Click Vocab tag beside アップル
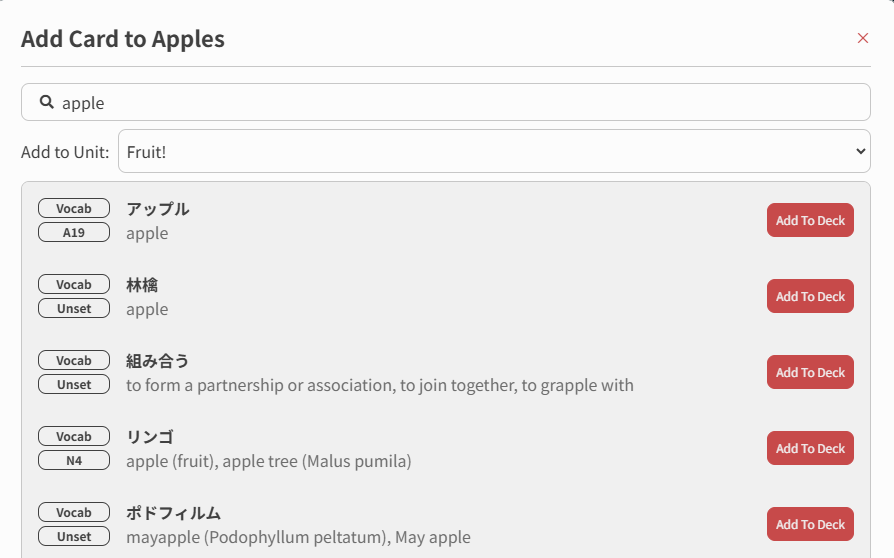 tap(74, 208)
